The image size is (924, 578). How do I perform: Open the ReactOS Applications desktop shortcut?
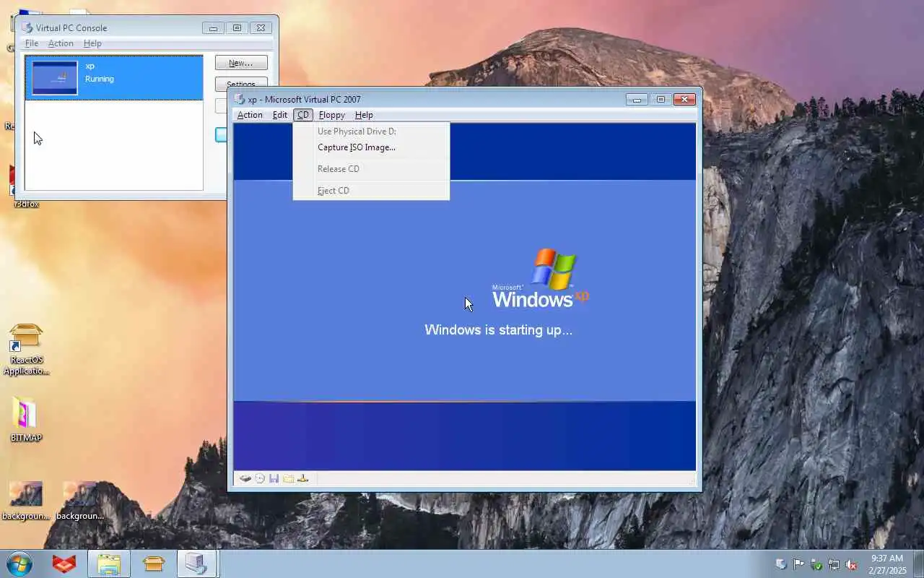(26, 350)
